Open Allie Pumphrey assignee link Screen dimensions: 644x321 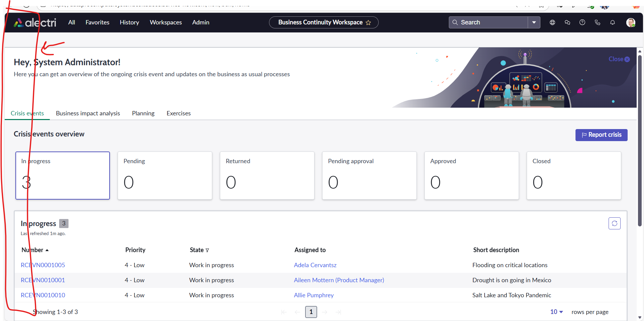(x=314, y=295)
